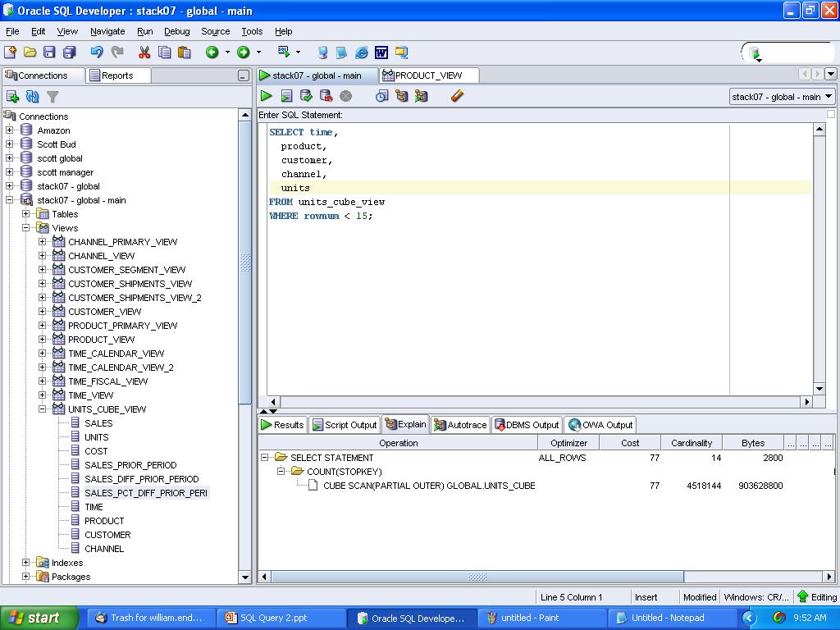
Task: Click the Save All stacked-disks icon
Action: pyautogui.click(x=70, y=52)
